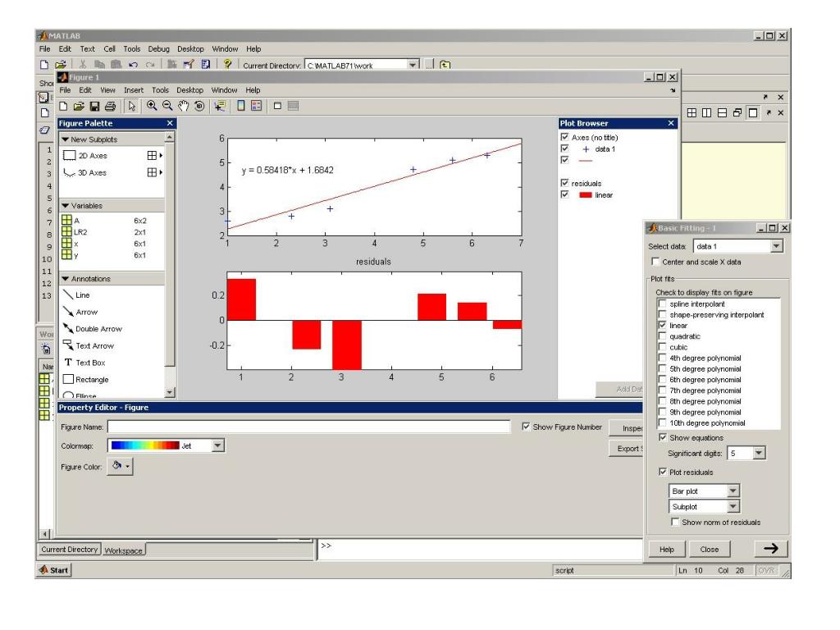Click the MATLAB Start button
This screenshot has height=630, width=840.
point(54,570)
